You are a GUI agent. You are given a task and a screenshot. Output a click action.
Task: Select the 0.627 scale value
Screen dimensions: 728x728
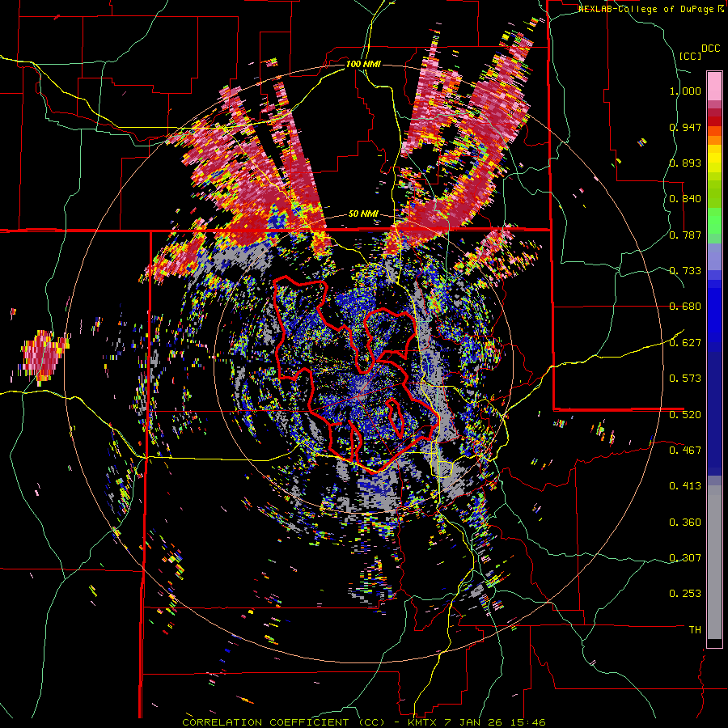coord(685,343)
